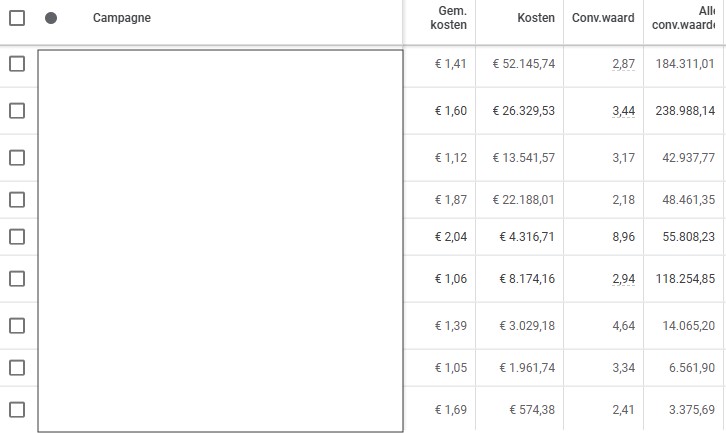Check the row with cost € 574,38

point(17,408)
